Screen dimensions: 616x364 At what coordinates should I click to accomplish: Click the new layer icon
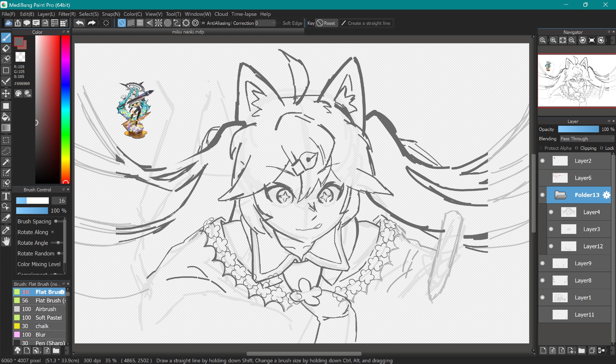543,350
